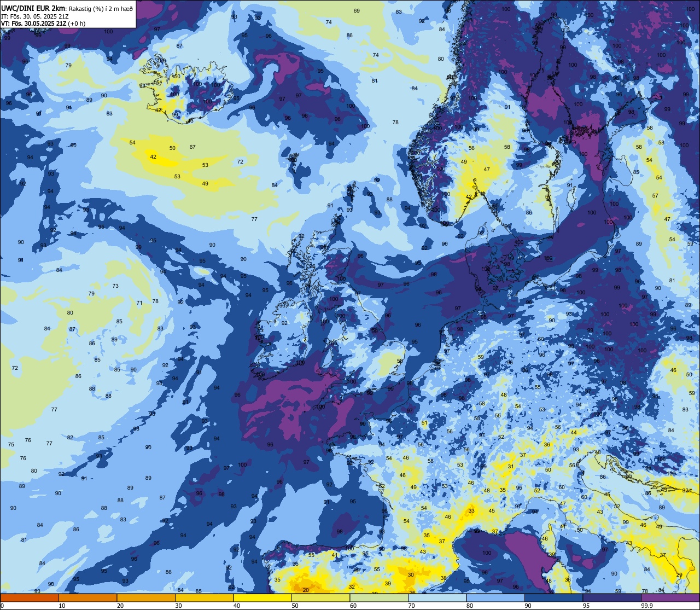Click the humidity value '71' on the map
This screenshot has height=610, width=700.
[x=139, y=303]
